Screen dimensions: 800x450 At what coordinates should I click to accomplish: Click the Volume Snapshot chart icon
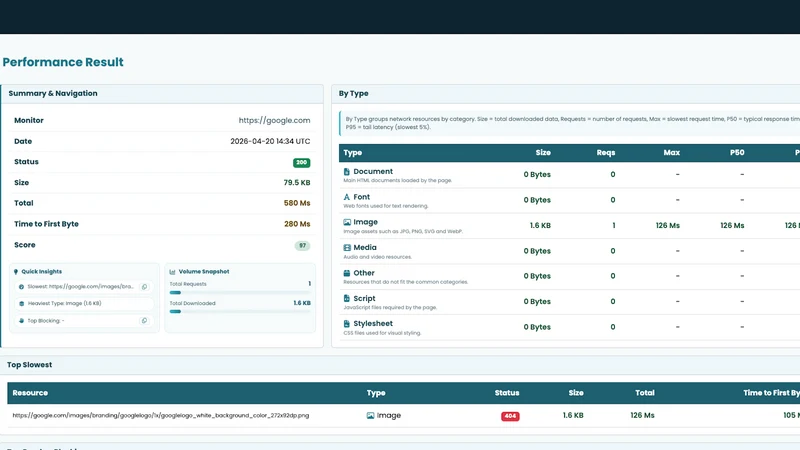click(172, 272)
